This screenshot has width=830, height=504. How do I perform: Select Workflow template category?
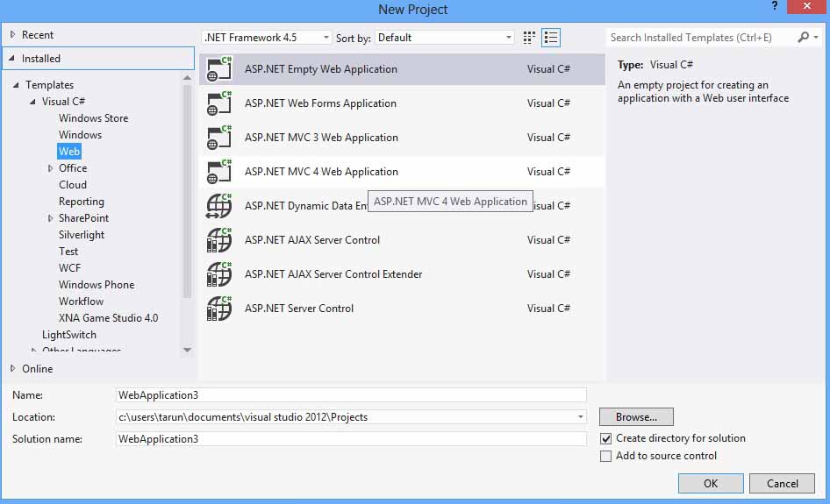[x=81, y=302]
